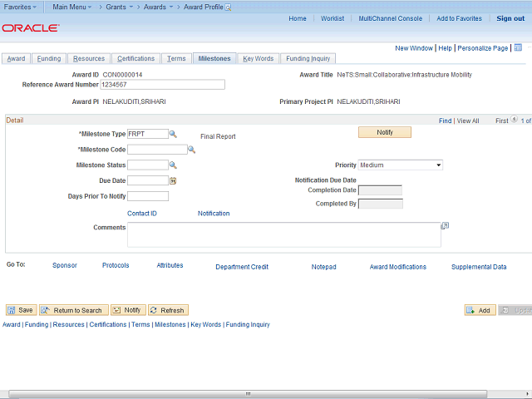Click in the Comments text area
The height and width of the screenshot is (399, 532).
pyautogui.click(x=284, y=234)
